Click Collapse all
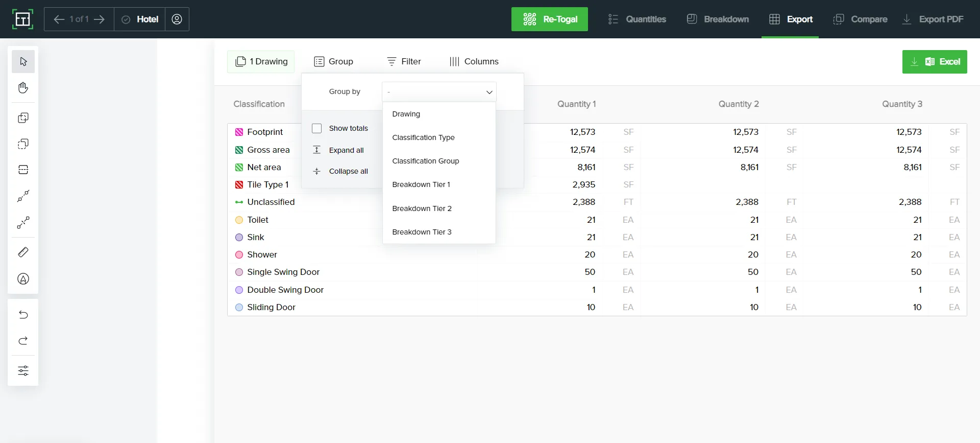The width and height of the screenshot is (980, 443). (x=340, y=171)
